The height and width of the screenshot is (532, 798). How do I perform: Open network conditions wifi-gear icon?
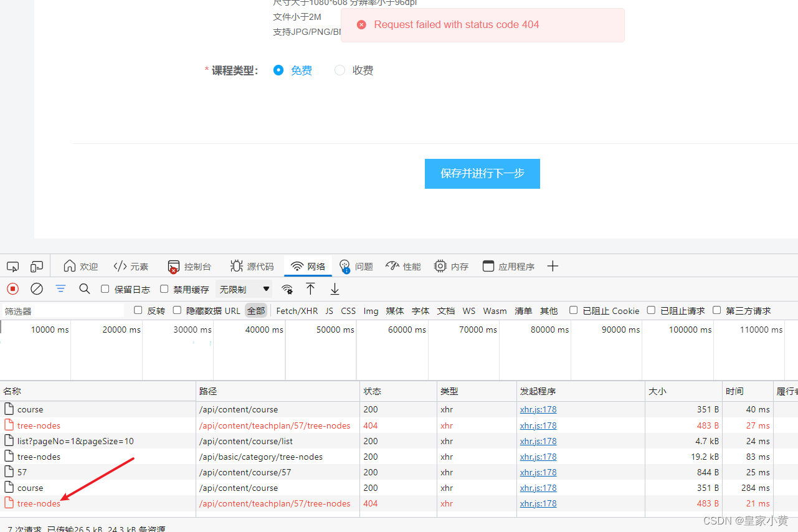287,289
